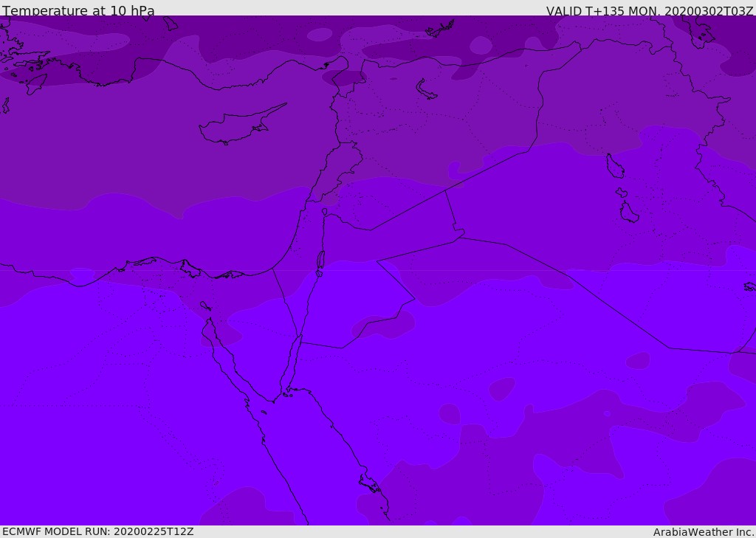This screenshot has width=756, height=538.
Task: Click the 'ECMWF MODEL RUN: 20200225T12Z' text
Action: click(98, 531)
